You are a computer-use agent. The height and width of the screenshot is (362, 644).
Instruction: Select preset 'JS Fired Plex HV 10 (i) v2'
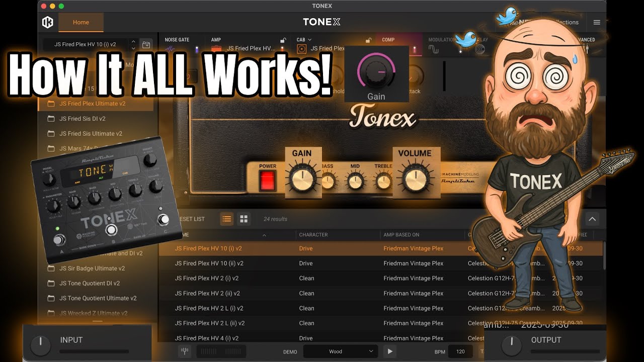(x=381, y=248)
